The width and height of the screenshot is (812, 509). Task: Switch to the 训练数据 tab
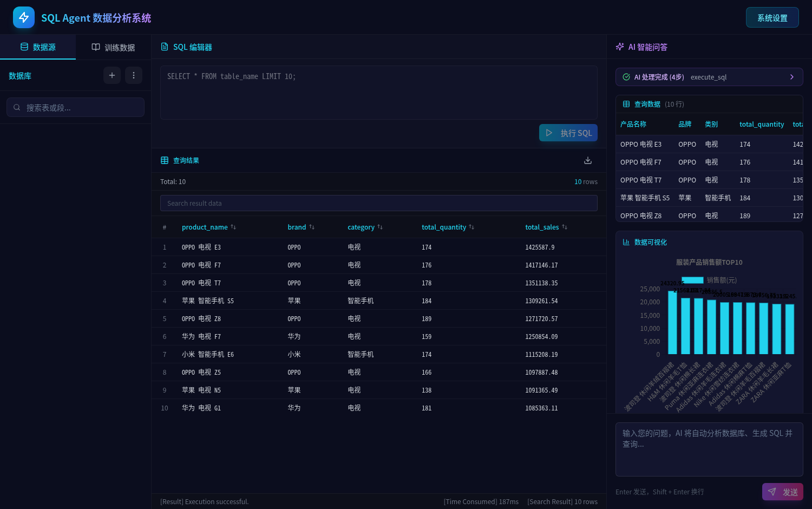(113, 47)
